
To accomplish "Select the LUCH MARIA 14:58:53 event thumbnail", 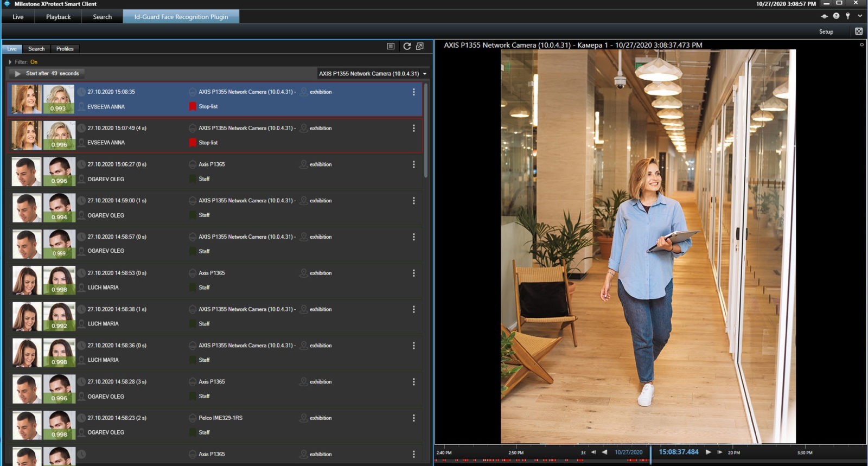I will [x=27, y=280].
